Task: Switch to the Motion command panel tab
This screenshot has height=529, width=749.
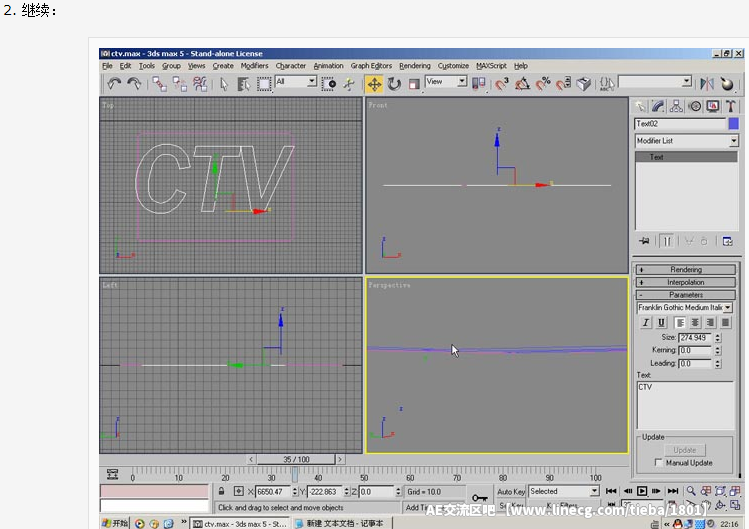Action: pos(695,106)
